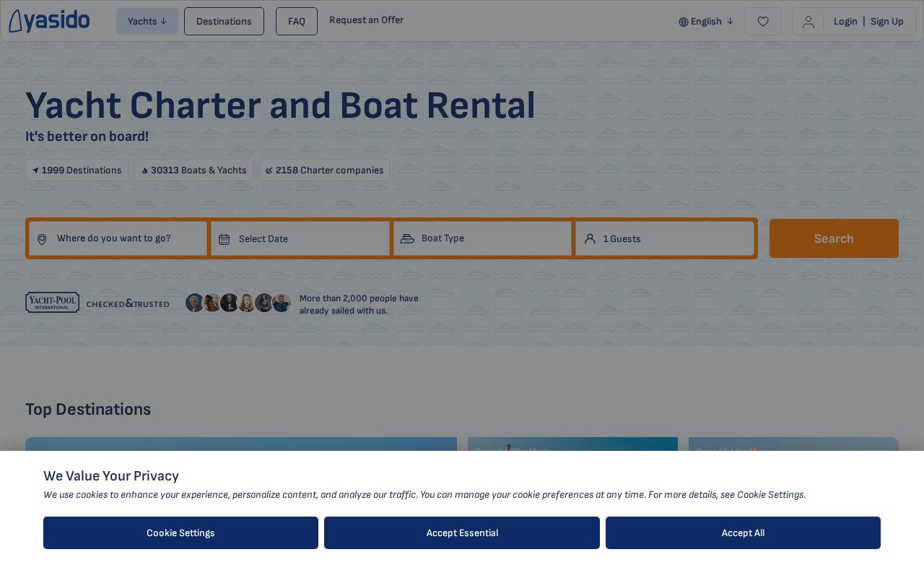Open Cookie Settings
Screen dimensions: 924x578
coord(180,533)
